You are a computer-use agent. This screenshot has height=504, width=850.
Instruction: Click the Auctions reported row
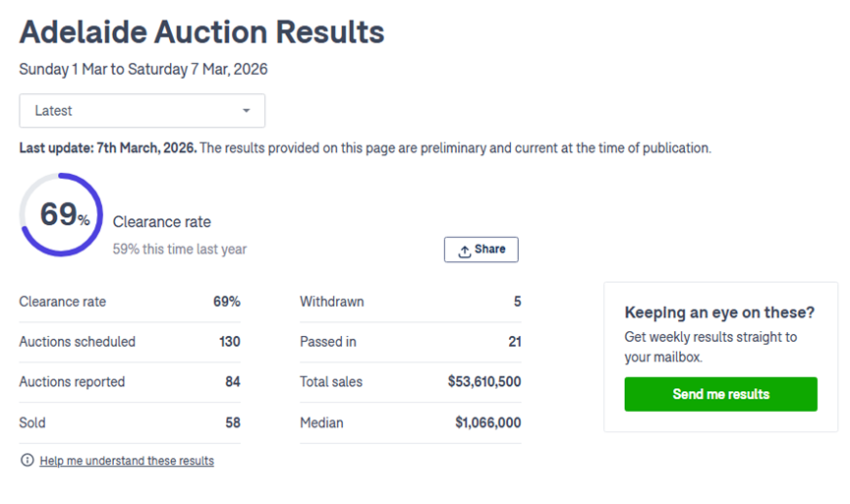click(x=129, y=382)
